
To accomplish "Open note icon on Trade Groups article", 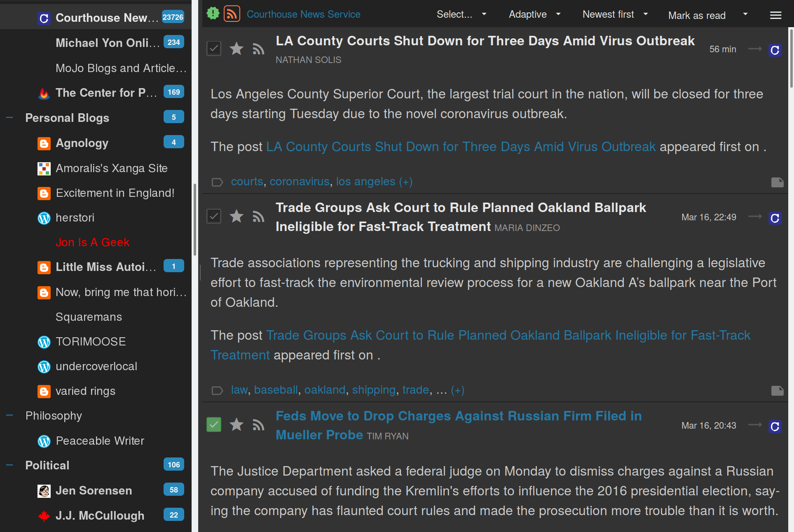I will [777, 390].
